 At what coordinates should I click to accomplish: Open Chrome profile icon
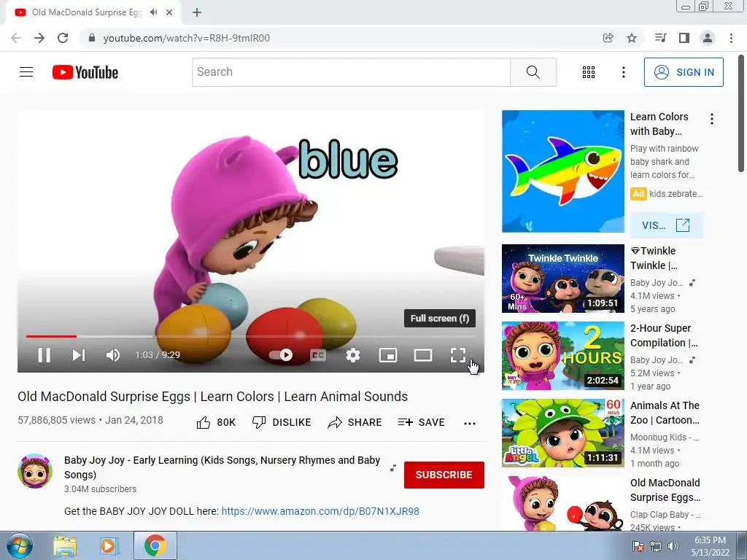708,38
